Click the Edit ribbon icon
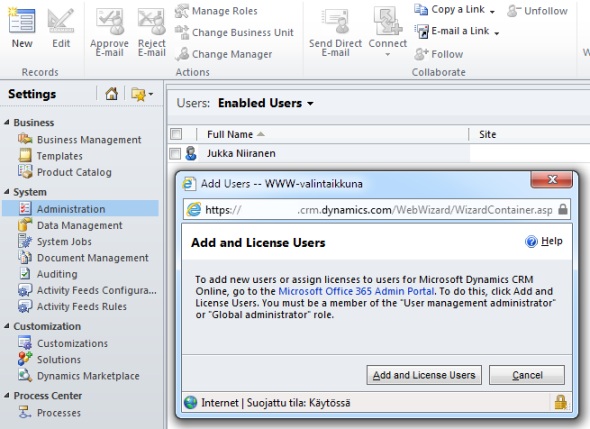 click(x=61, y=21)
